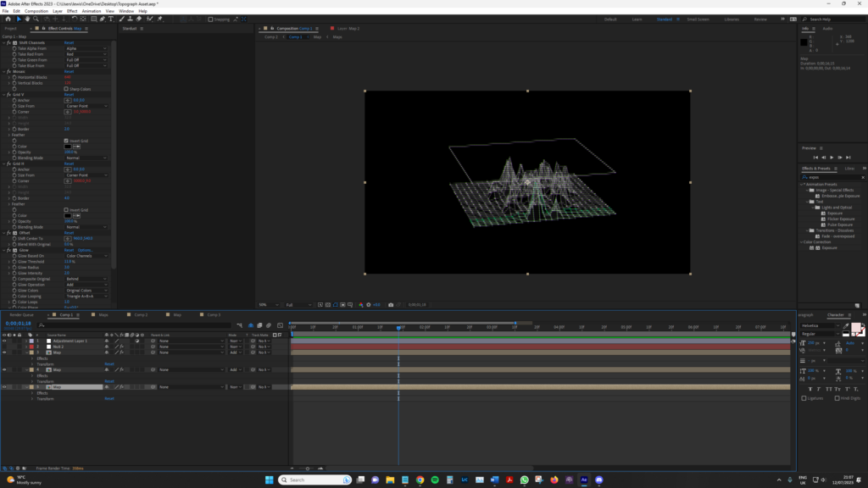The height and width of the screenshot is (488, 868).
Task: Select the Roto Brush tool
Action: [x=149, y=19]
